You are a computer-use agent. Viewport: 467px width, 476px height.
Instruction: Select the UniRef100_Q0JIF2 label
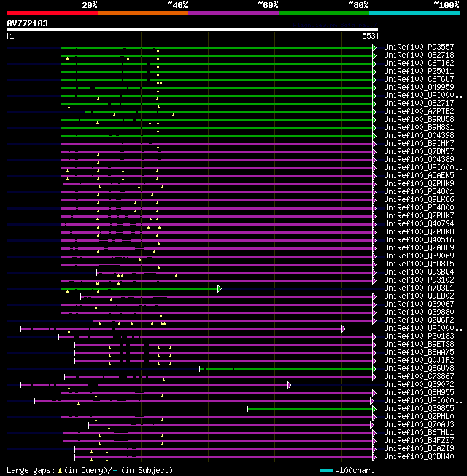click(419, 361)
